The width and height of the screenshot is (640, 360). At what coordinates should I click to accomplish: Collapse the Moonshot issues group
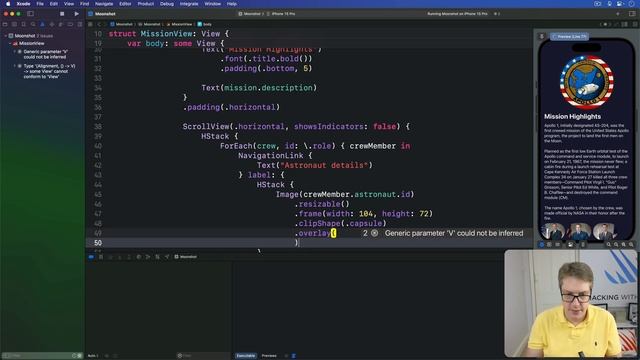(5, 36)
